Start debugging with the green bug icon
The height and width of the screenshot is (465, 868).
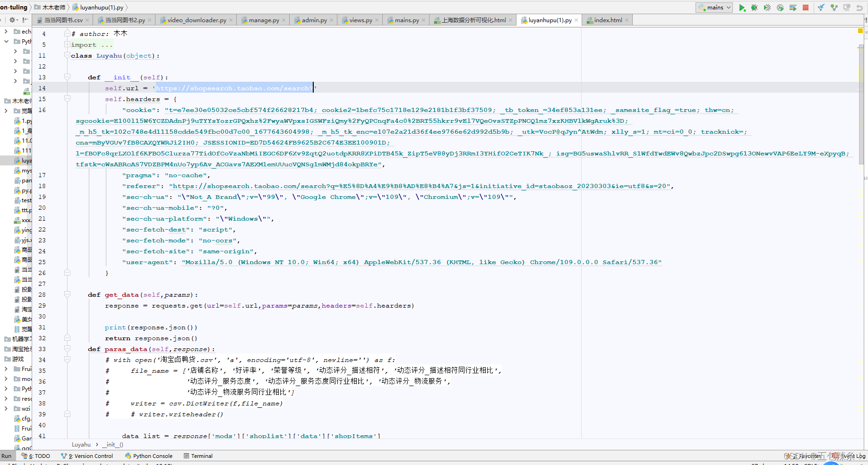tap(755, 8)
